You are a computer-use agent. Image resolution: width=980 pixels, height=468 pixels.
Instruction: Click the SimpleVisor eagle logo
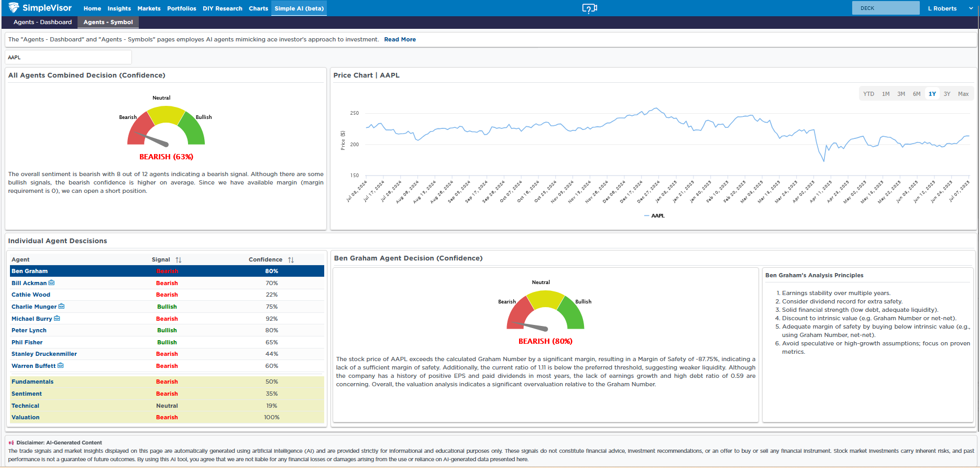click(x=14, y=7)
